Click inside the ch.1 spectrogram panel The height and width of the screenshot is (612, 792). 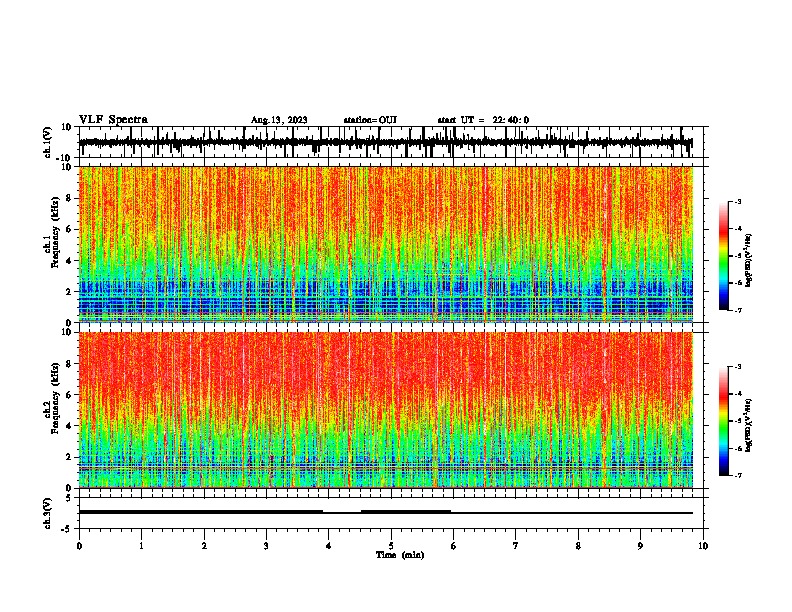click(x=386, y=244)
